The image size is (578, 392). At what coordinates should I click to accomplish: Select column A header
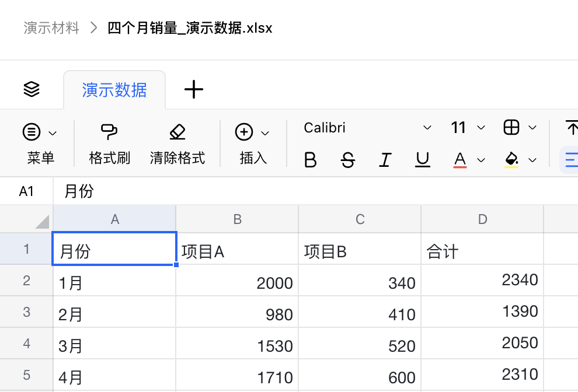[x=114, y=219]
